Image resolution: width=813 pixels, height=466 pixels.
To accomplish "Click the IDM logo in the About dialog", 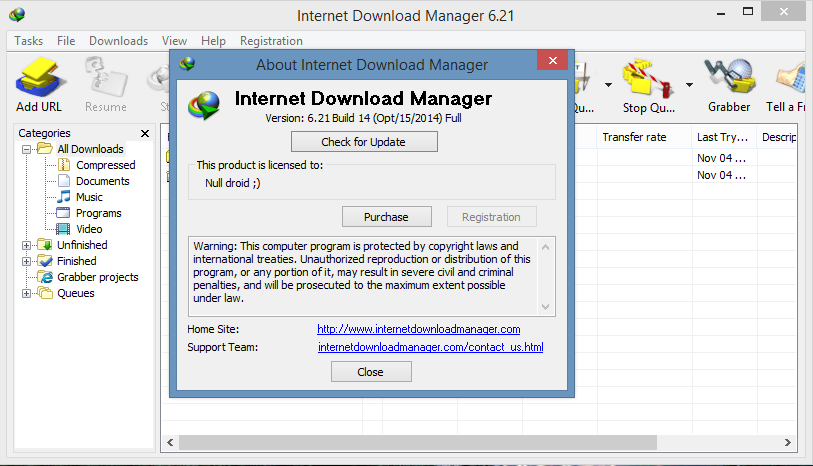I will 204,105.
